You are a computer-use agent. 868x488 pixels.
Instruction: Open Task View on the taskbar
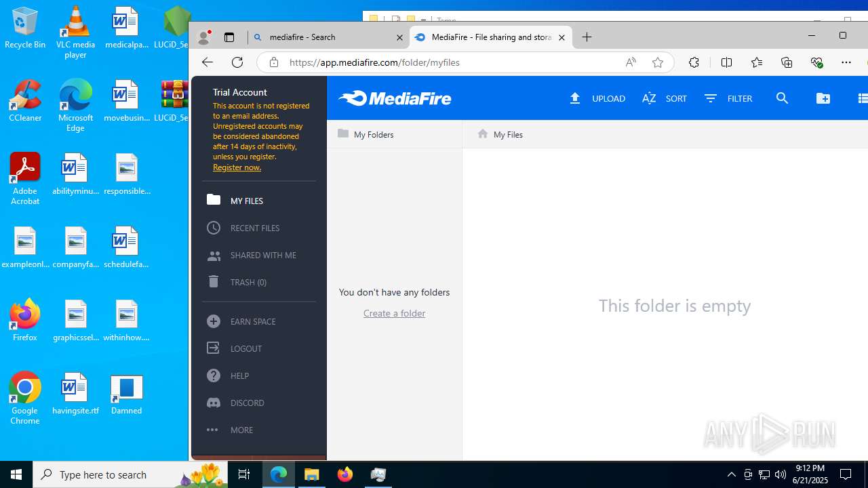pos(244,474)
